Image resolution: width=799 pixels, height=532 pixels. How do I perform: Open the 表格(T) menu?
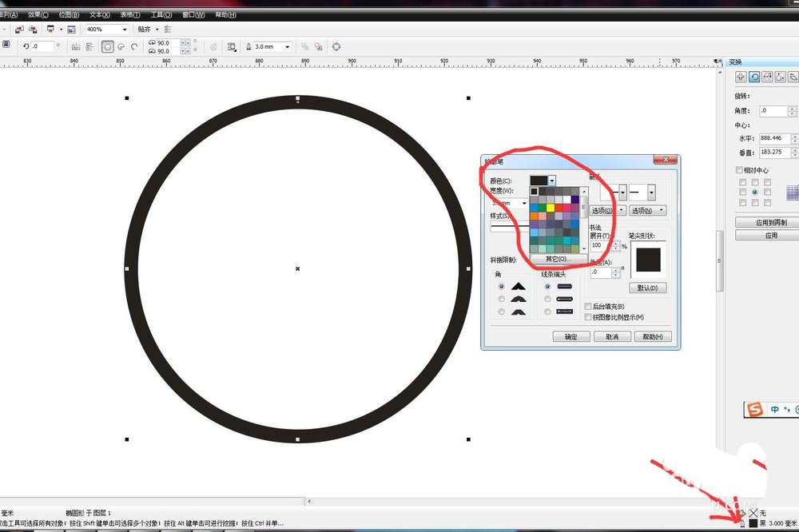click(130, 14)
